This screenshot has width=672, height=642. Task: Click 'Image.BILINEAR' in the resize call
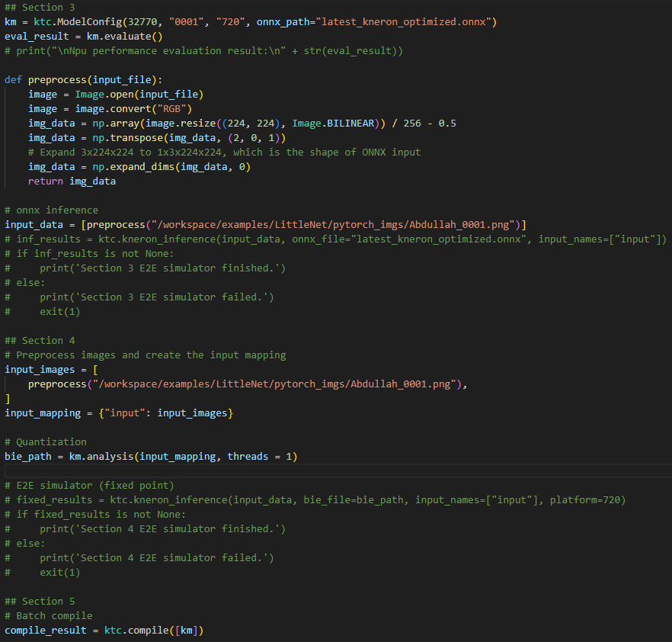333,124
